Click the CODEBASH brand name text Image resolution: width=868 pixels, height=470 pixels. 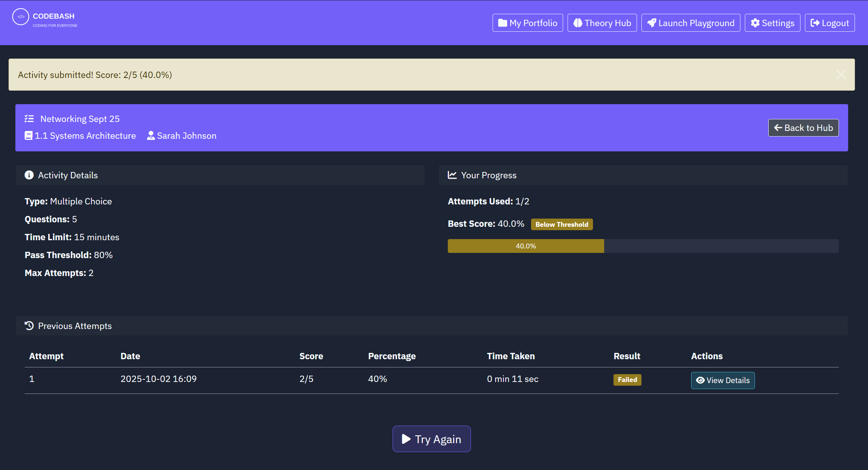click(x=54, y=16)
